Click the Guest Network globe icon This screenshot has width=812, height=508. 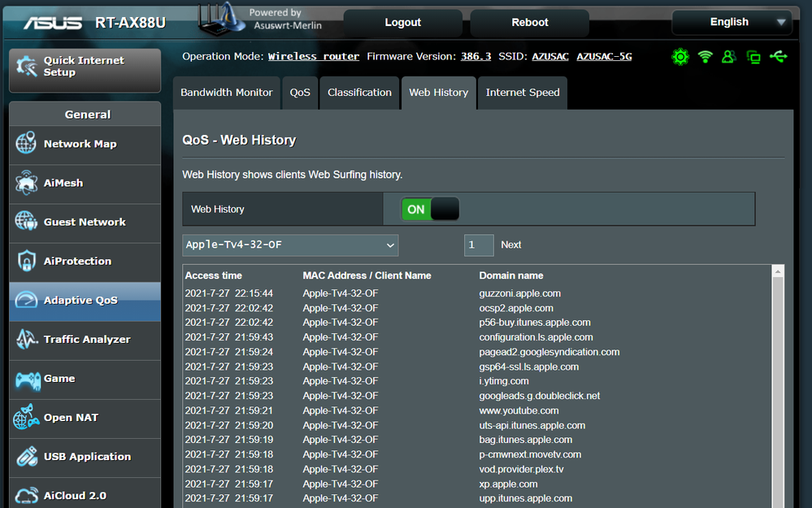(x=26, y=221)
